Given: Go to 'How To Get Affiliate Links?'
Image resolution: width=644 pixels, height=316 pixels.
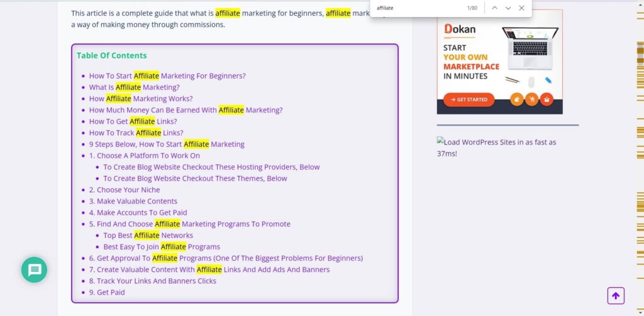Looking at the screenshot, I should tap(133, 121).
